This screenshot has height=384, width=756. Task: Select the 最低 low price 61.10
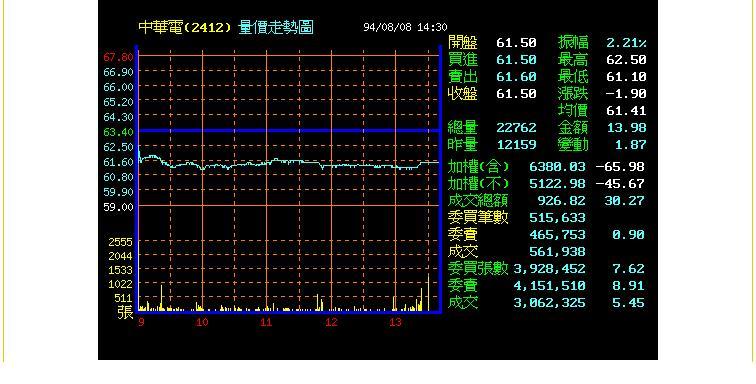tap(626, 77)
